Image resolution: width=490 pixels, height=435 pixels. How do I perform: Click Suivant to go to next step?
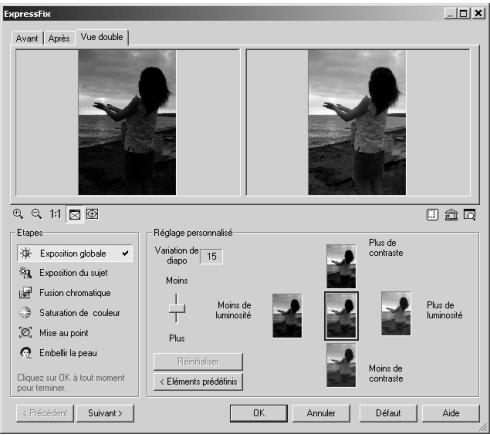[x=105, y=413]
